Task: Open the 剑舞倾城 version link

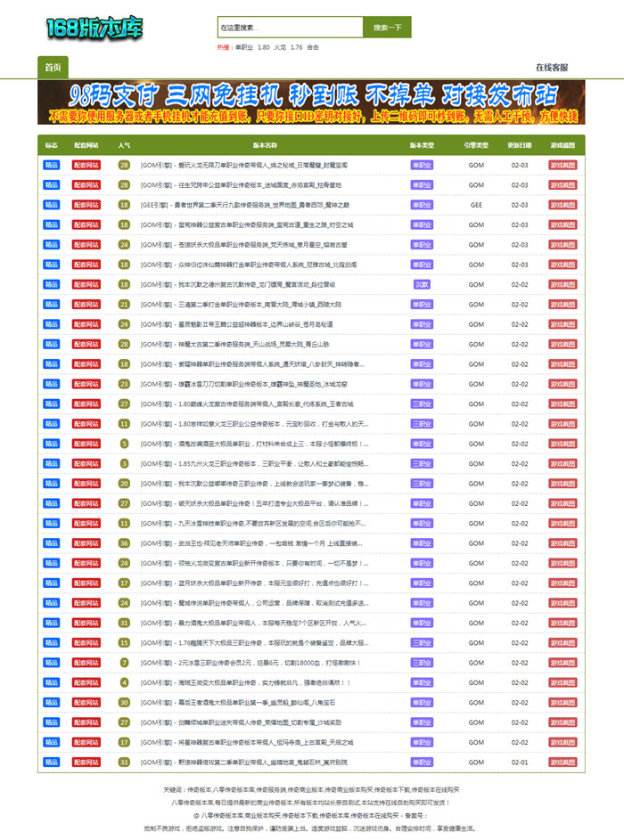Action: pyautogui.click(x=241, y=722)
